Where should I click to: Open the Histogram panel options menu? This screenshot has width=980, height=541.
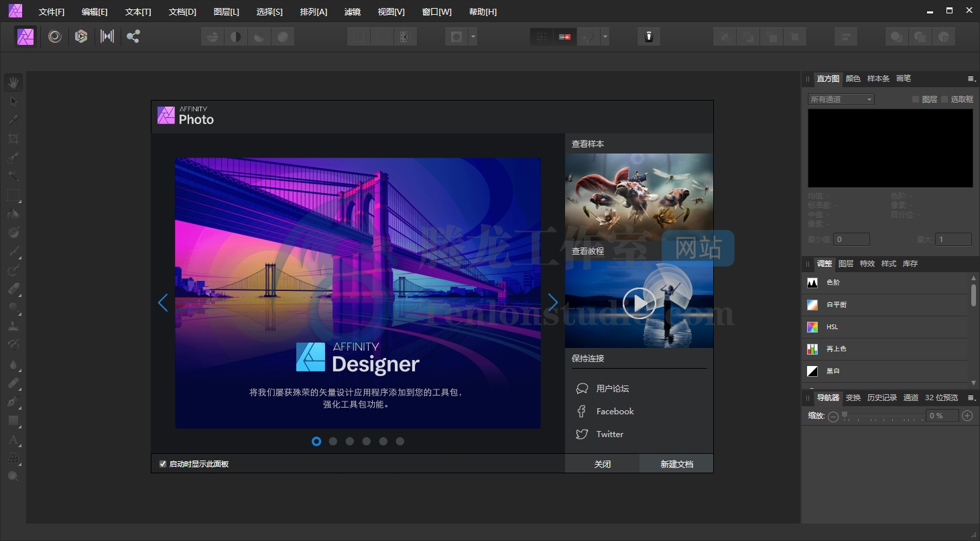[971, 78]
